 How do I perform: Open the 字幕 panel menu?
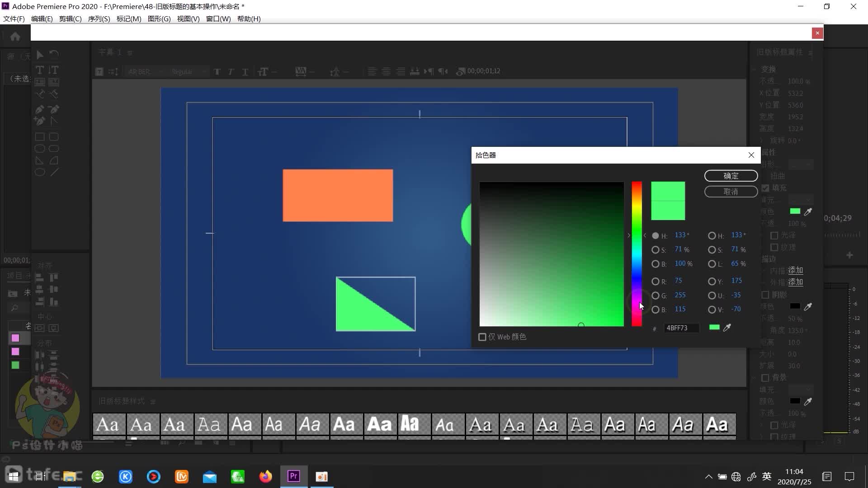pos(130,53)
